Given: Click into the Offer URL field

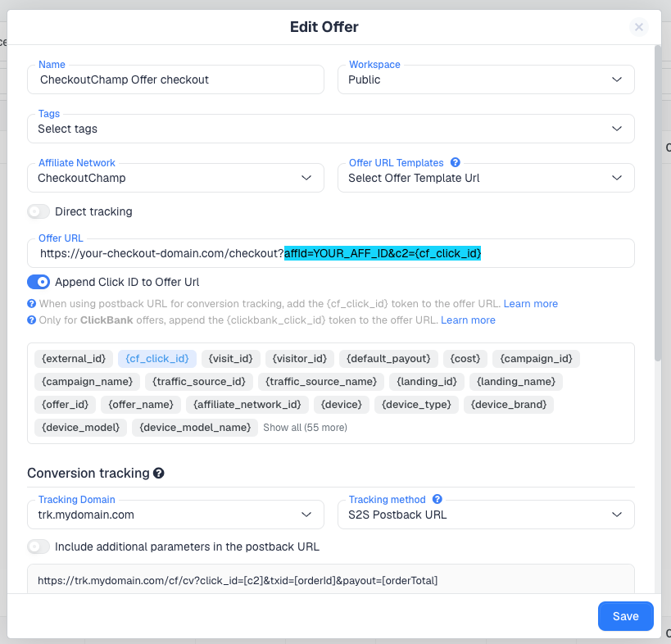Looking at the screenshot, I should (x=331, y=253).
